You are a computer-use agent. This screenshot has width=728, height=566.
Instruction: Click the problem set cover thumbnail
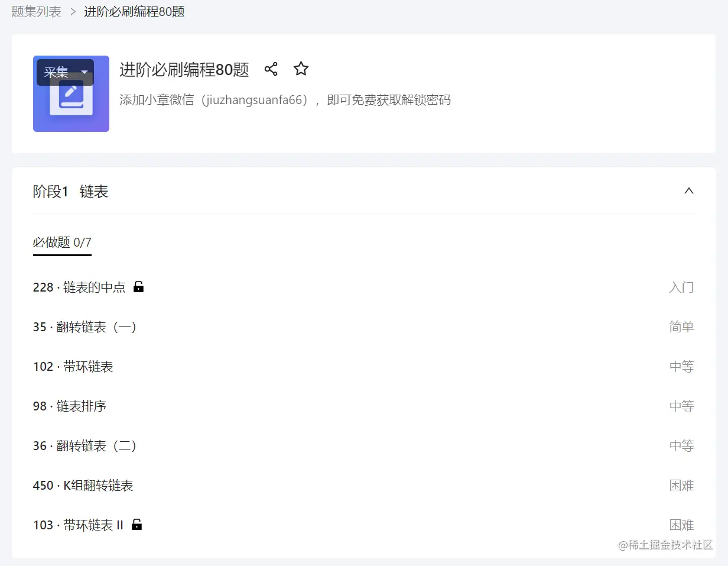click(x=71, y=93)
